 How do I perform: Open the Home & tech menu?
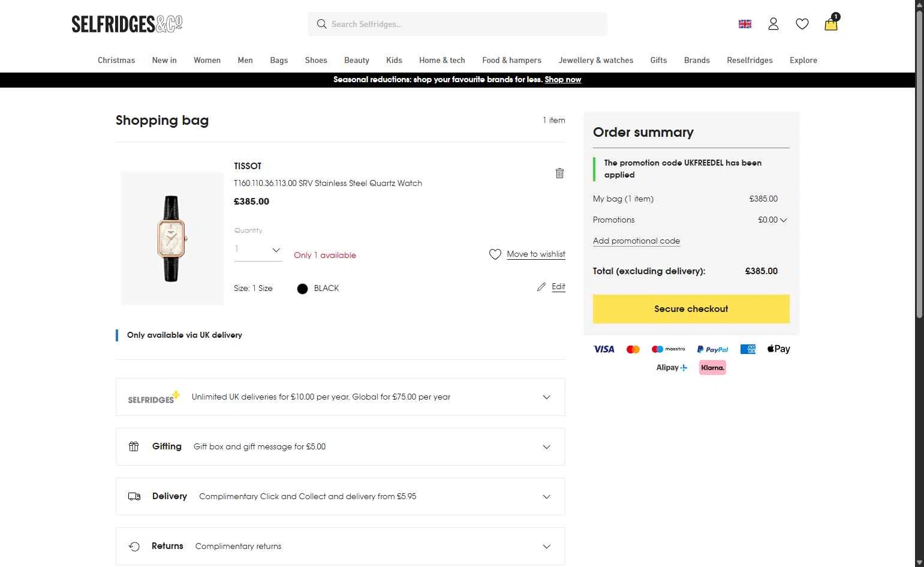click(442, 60)
